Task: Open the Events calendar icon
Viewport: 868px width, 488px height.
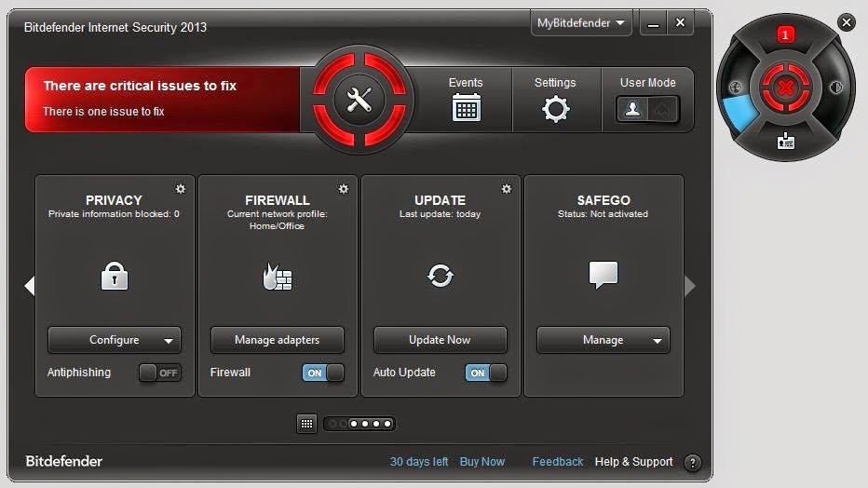Action: coord(466,107)
